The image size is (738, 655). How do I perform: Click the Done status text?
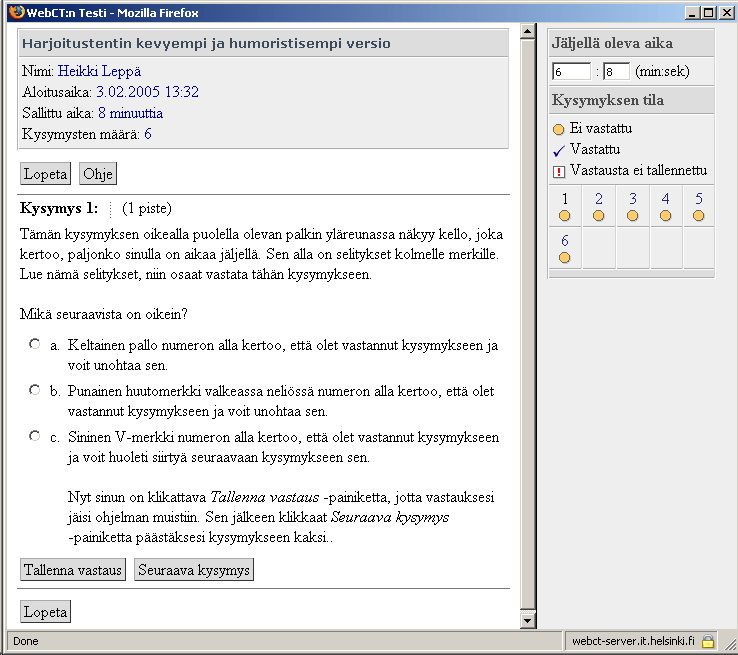(26, 641)
